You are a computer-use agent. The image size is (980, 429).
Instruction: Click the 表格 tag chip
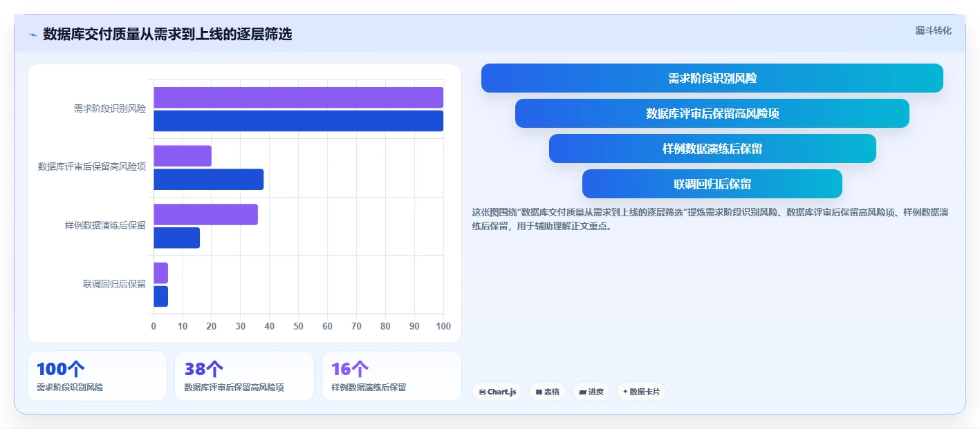[547, 392]
